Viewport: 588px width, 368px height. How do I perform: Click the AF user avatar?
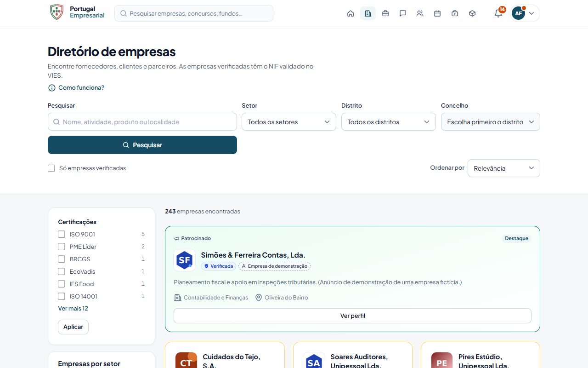tap(519, 13)
